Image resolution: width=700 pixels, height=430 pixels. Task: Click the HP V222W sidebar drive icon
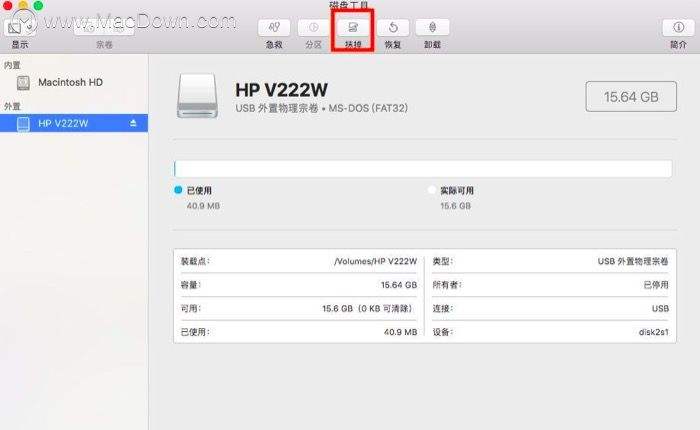[23, 124]
